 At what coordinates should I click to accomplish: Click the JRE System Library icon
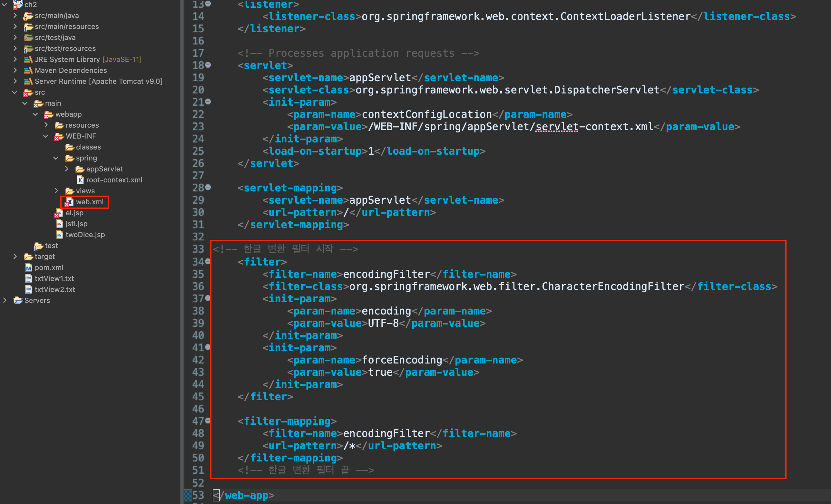tap(28, 60)
